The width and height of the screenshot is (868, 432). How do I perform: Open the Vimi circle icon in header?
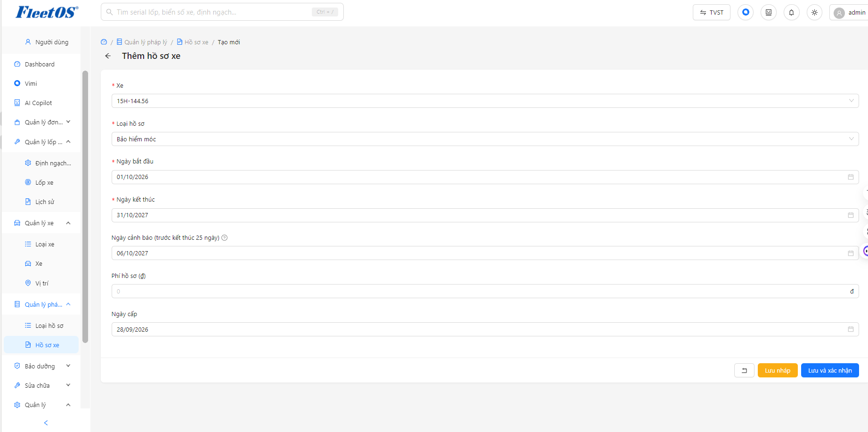tap(746, 12)
